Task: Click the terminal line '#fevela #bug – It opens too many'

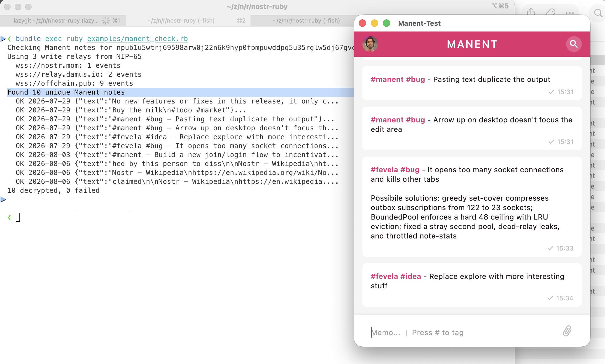Action: (177, 146)
